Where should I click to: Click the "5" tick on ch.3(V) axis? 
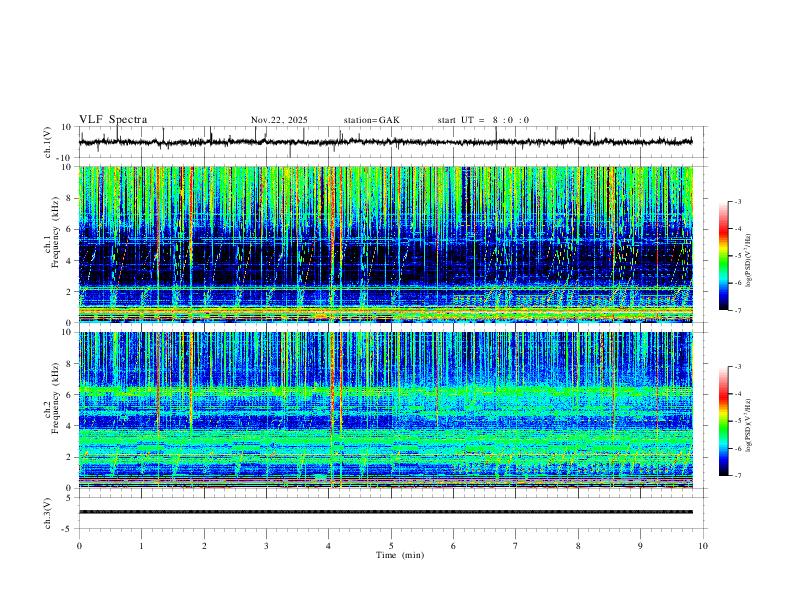[69, 498]
